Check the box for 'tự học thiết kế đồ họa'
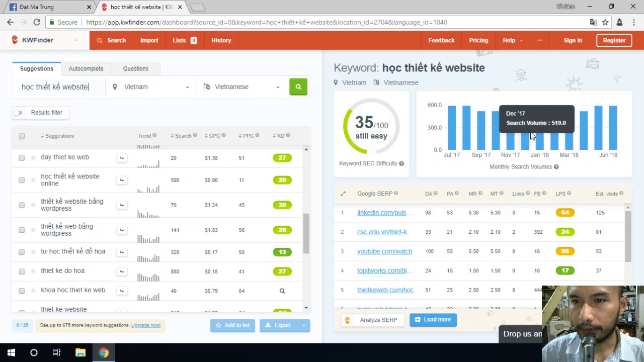This screenshot has height=362, width=644. (22, 252)
